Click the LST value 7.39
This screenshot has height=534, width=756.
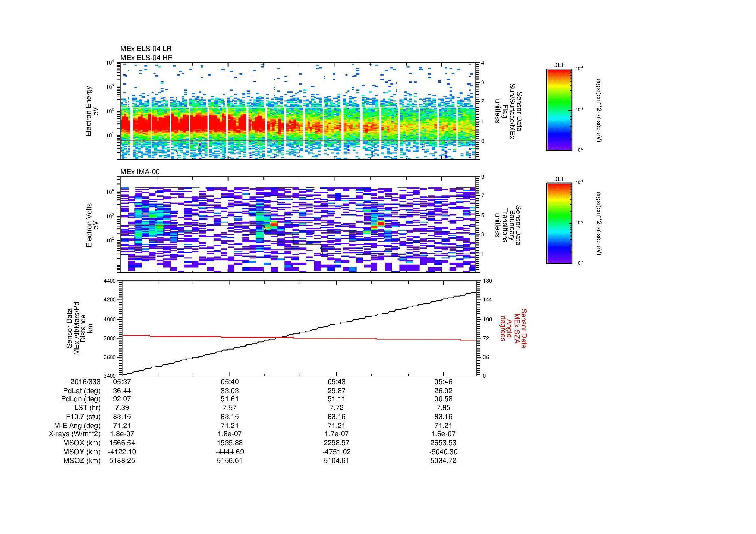click(x=122, y=408)
